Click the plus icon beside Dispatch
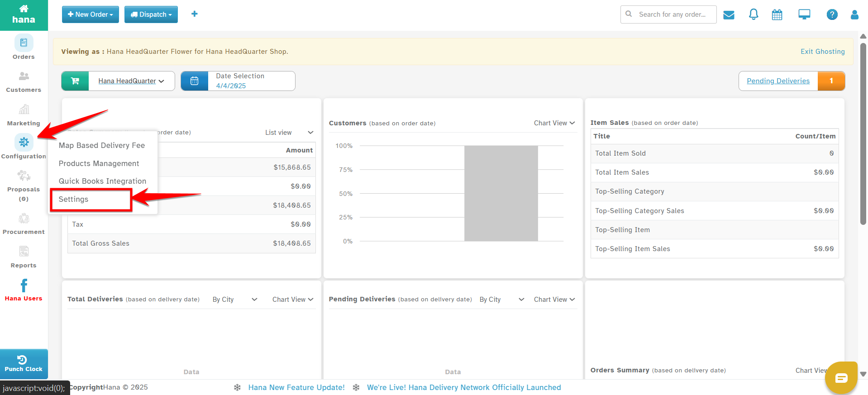This screenshot has height=395, width=868. (x=195, y=14)
